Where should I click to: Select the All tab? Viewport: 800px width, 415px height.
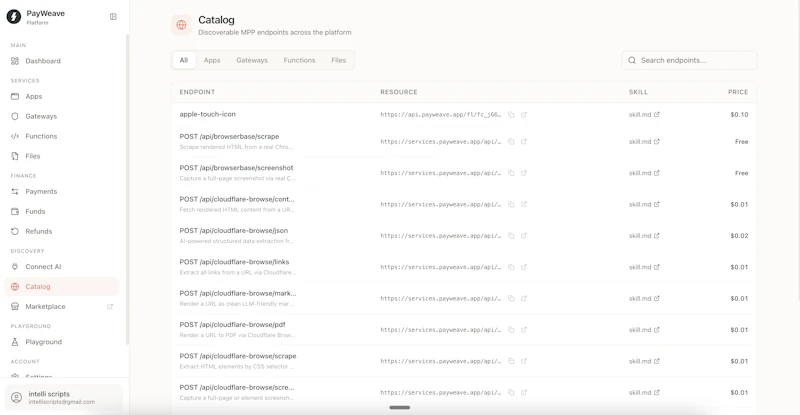184,60
